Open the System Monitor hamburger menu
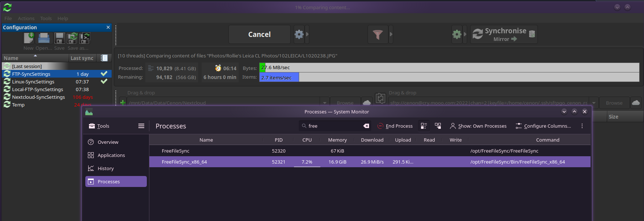644x221 pixels. coord(141,126)
